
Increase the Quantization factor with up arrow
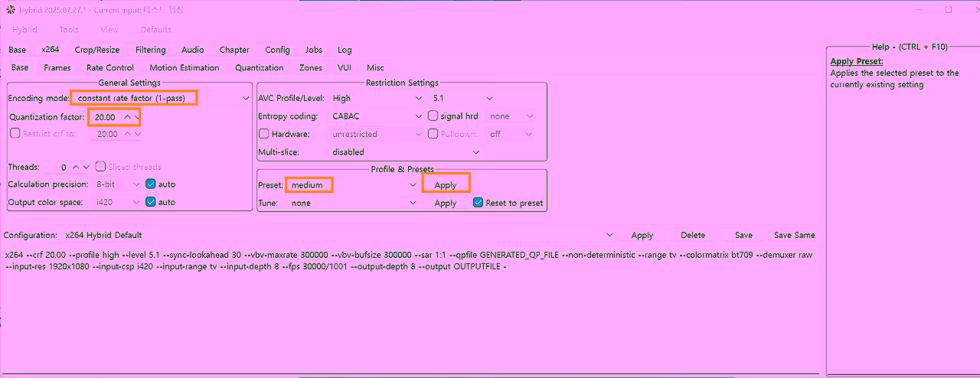pos(128,117)
